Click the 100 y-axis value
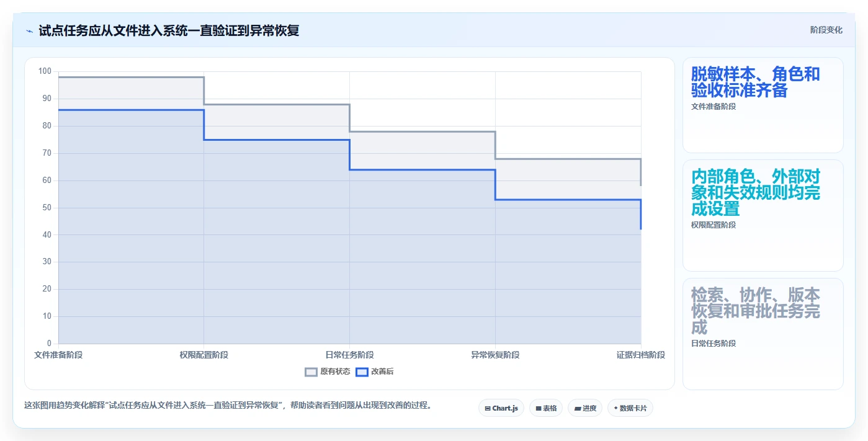Screen dimensions: 868x441 [45, 71]
